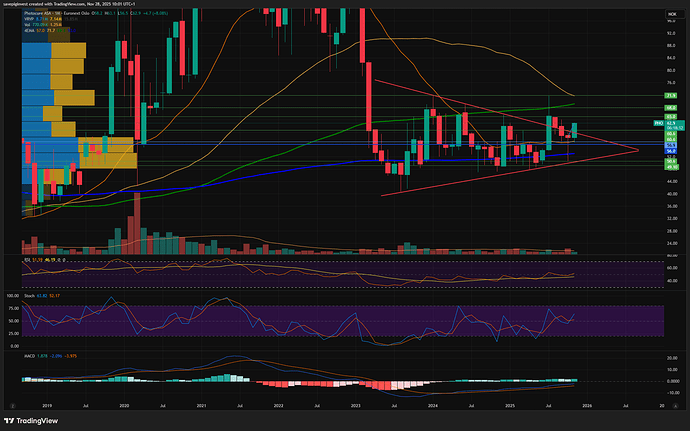Click the green 71.9 price level tag
The width and height of the screenshot is (690, 431).
(x=672, y=96)
